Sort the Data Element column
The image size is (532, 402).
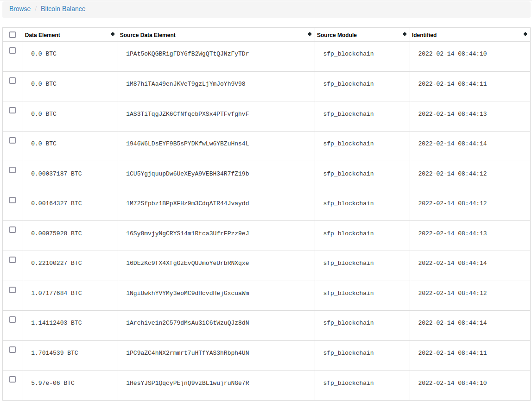[113, 34]
